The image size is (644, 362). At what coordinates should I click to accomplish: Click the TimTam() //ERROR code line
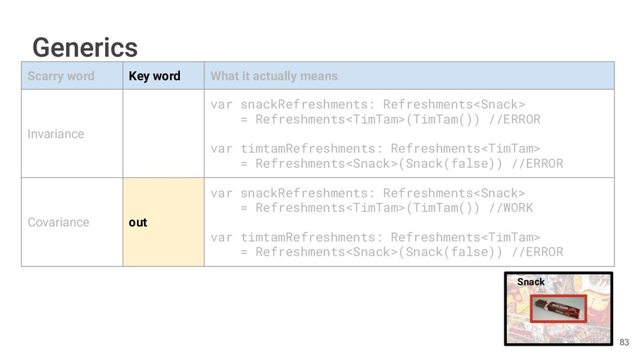[x=390, y=119]
